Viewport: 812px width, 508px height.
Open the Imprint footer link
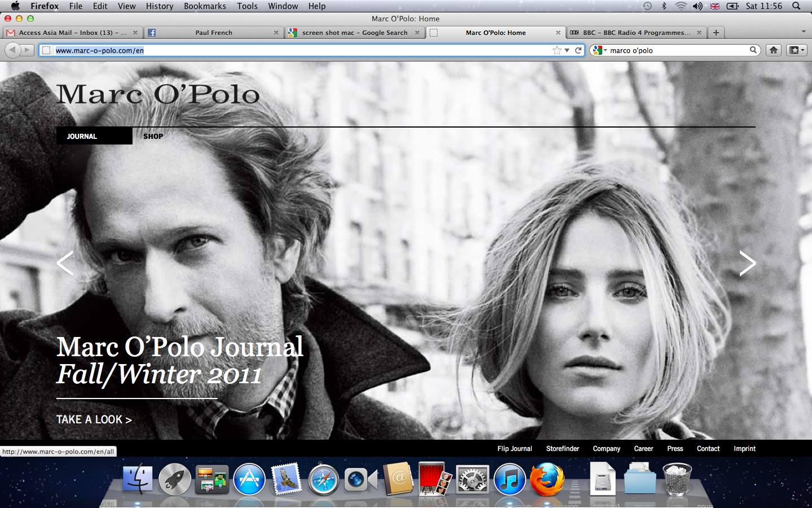[744, 449]
